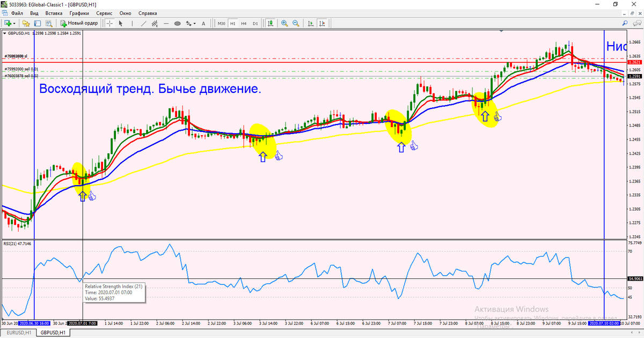Viewport: 644px width, 338px height.
Task: Select order label #75992000 sell 0.01
Action: (x=21, y=69)
